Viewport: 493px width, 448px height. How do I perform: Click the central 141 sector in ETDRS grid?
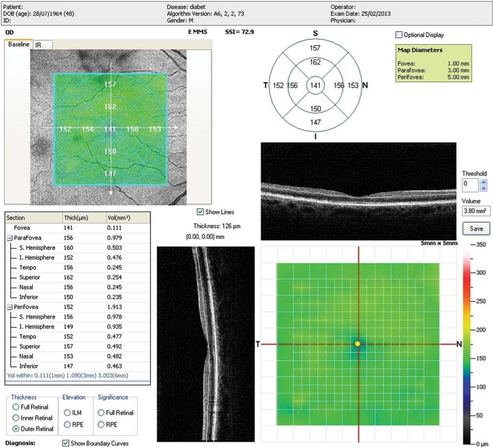point(315,85)
